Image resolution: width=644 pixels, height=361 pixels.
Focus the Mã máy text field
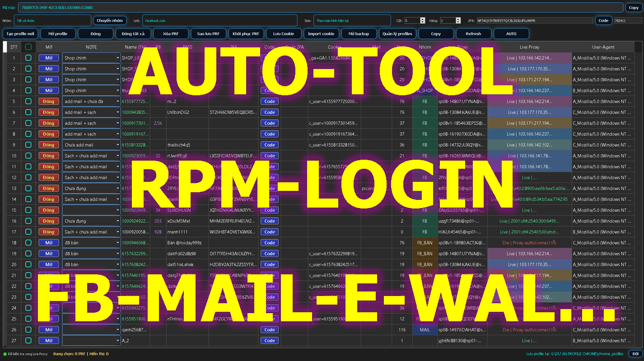[x=321, y=8]
